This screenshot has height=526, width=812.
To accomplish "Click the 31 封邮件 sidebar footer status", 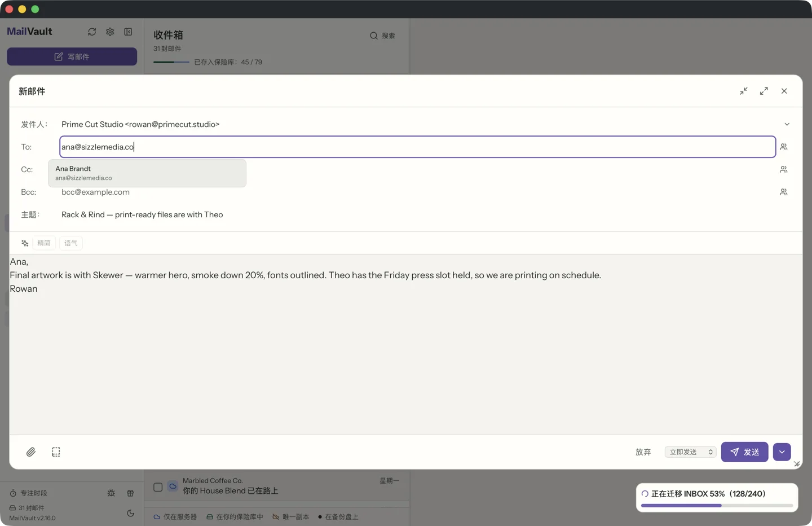I will pos(27,508).
